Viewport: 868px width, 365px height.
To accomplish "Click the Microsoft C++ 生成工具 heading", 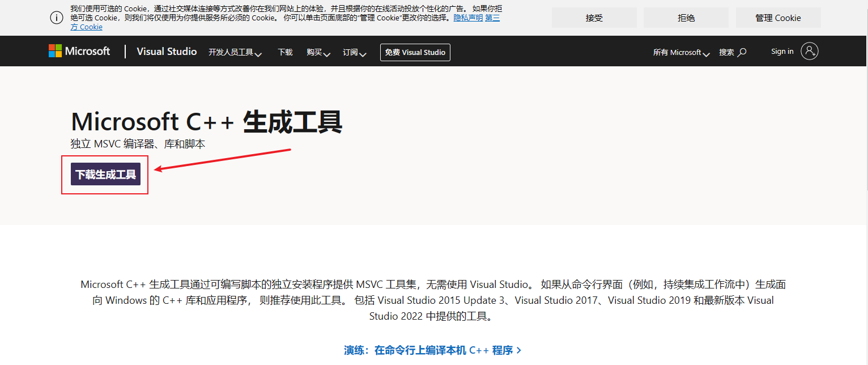I will point(207,122).
